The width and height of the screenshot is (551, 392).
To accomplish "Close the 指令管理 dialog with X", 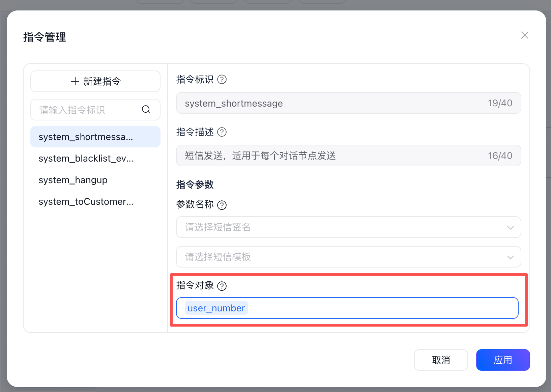I will [x=524, y=35].
